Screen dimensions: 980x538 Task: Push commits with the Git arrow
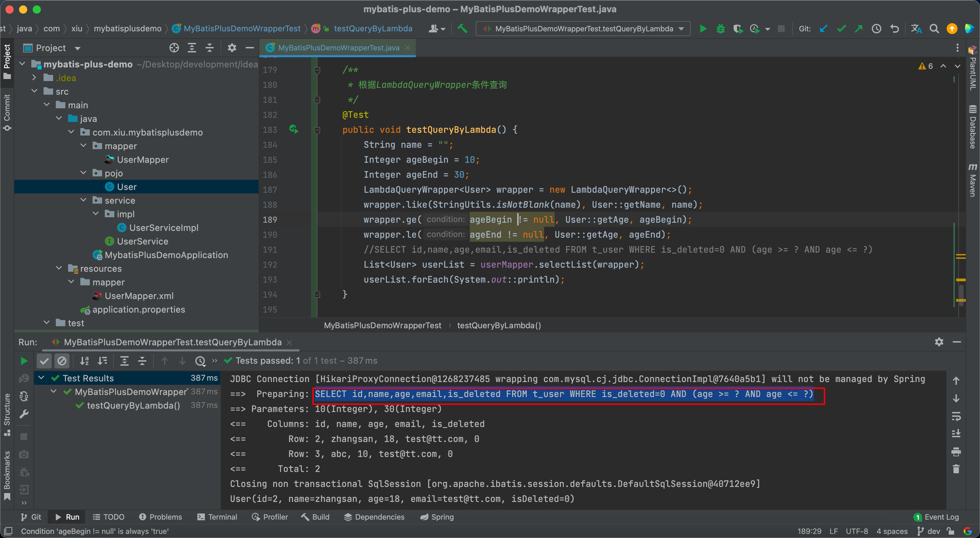pyautogui.click(x=859, y=29)
